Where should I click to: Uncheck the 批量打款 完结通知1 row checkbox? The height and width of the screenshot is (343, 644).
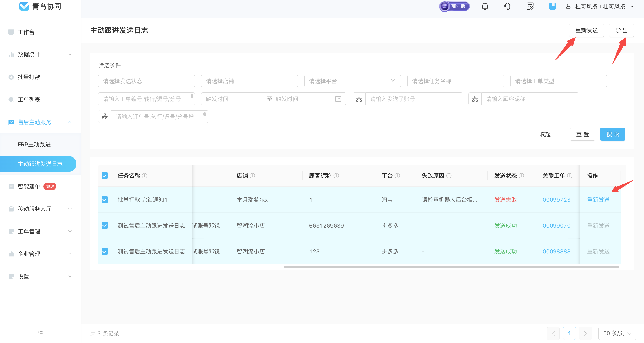[105, 199]
